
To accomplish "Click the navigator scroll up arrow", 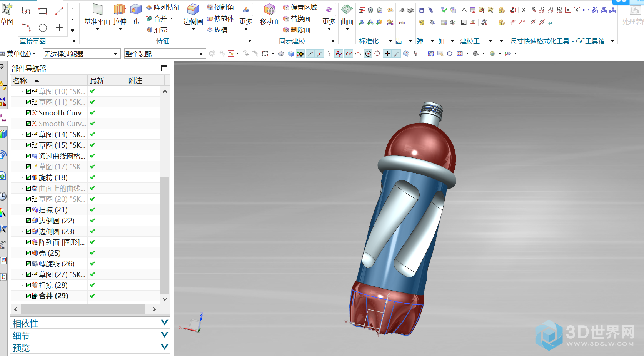I will (165, 91).
